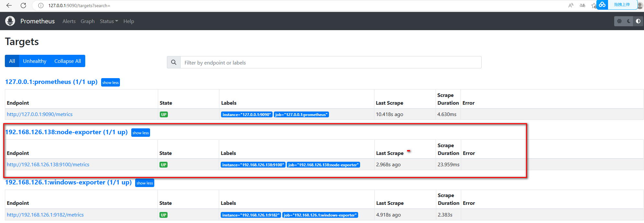Click the translate page icon

point(582,5)
